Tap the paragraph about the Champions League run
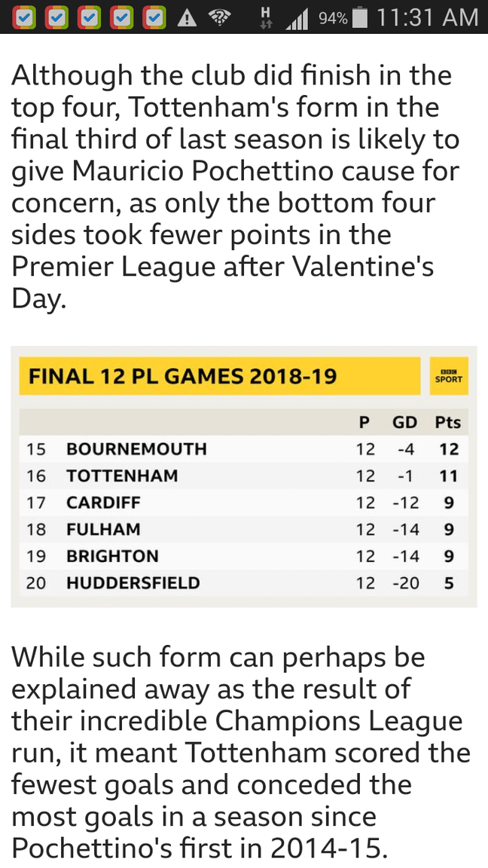The image size is (488, 868). 239,753
